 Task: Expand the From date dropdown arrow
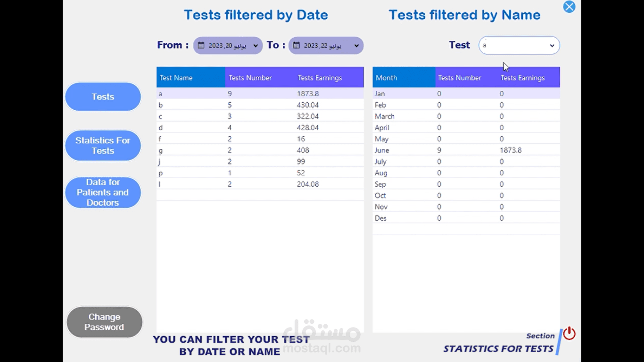click(x=256, y=46)
